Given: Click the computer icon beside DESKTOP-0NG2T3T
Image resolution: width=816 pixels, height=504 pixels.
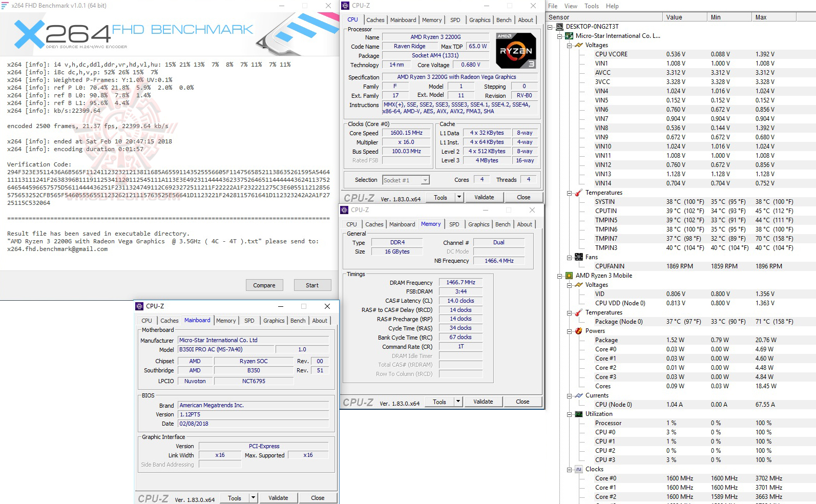Looking at the screenshot, I should 559,27.
